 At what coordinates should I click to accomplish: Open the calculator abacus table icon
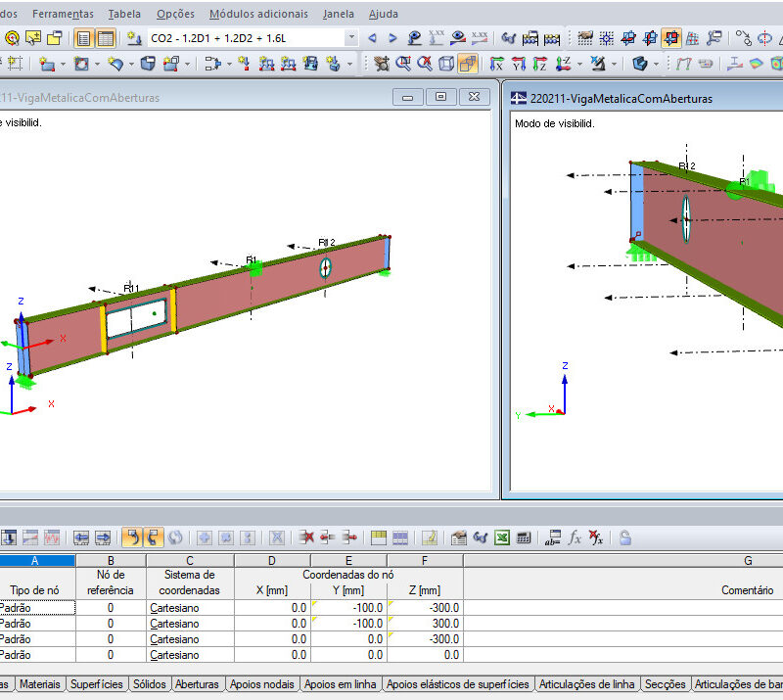tap(552, 38)
